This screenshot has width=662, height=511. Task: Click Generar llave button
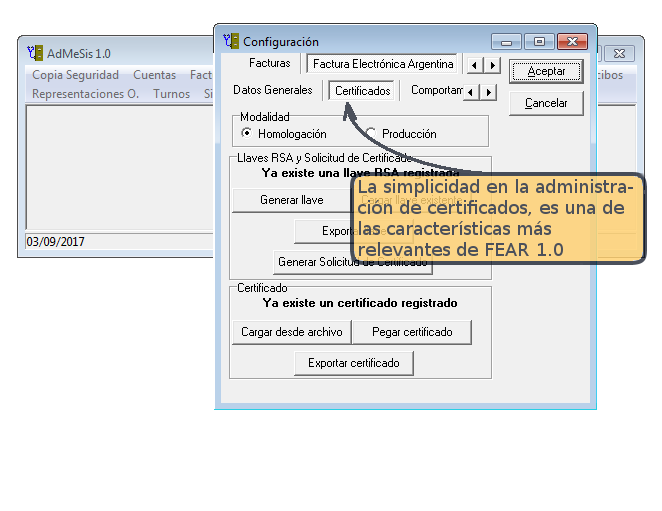[292, 200]
